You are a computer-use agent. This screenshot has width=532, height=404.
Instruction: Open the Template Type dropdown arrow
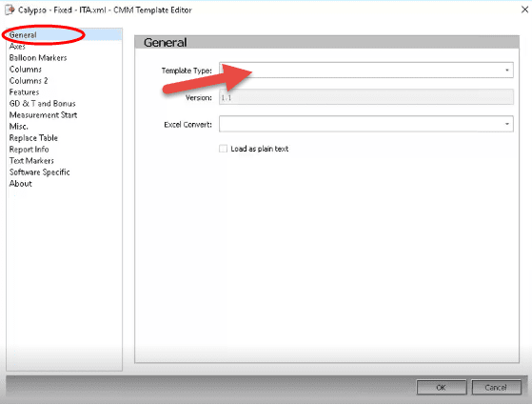(x=507, y=70)
